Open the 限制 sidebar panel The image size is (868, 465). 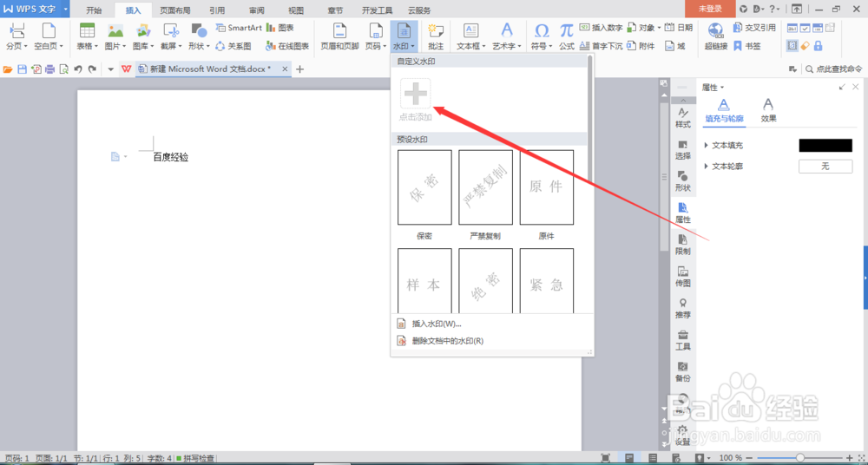pos(683,244)
